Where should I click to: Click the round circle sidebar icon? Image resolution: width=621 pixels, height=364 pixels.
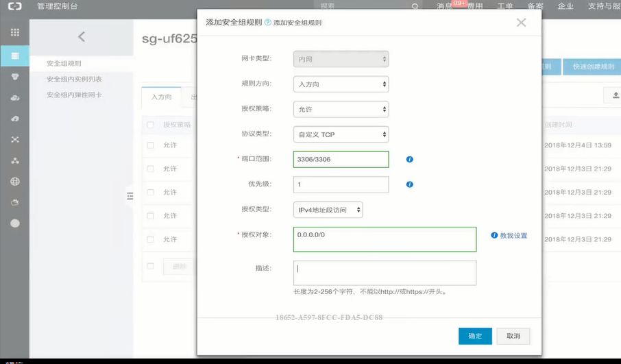point(15,223)
